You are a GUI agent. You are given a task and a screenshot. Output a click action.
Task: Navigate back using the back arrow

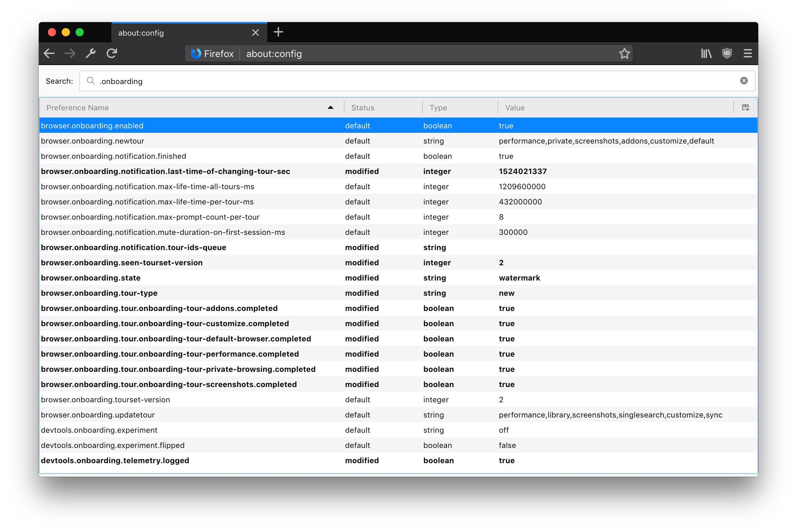[49, 53]
